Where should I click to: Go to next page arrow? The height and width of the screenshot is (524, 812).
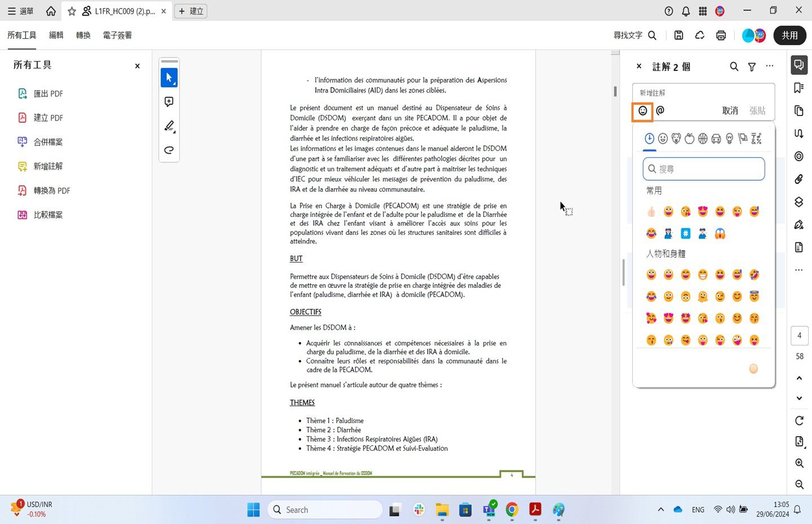(799, 398)
